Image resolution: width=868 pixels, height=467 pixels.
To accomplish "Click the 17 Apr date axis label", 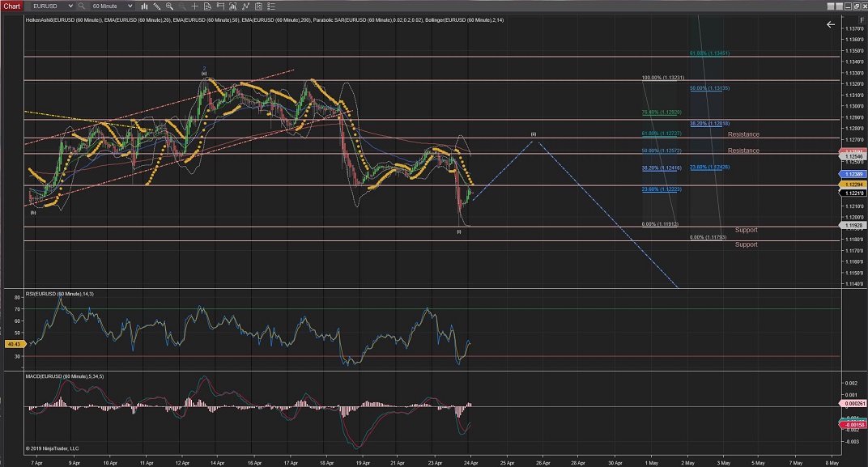I will click(291, 463).
